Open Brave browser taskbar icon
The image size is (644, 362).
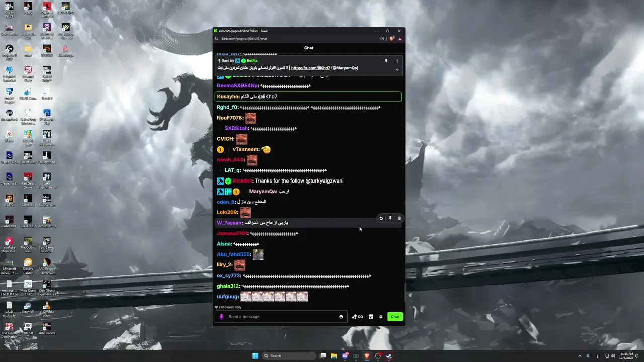tap(367, 356)
